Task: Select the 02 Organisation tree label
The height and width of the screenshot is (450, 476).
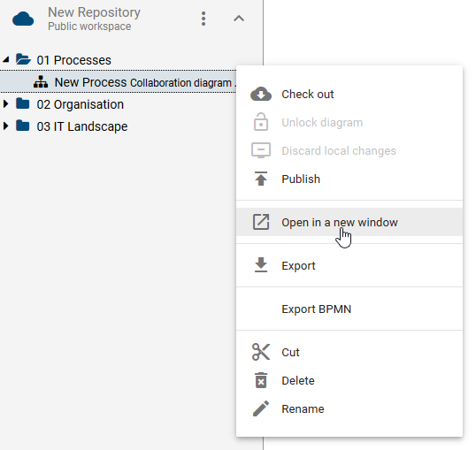Action: [x=81, y=104]
